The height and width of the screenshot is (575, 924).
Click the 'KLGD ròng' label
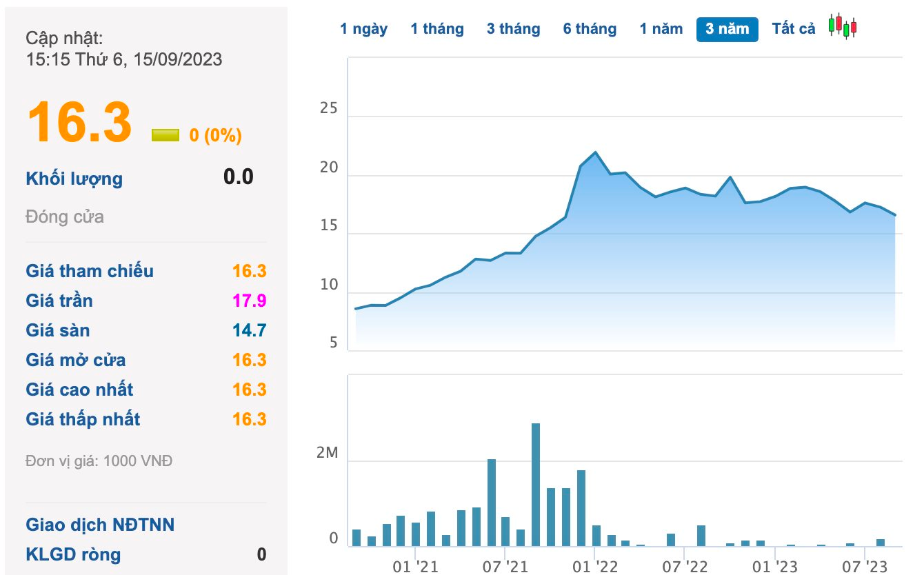coord(73,554)
